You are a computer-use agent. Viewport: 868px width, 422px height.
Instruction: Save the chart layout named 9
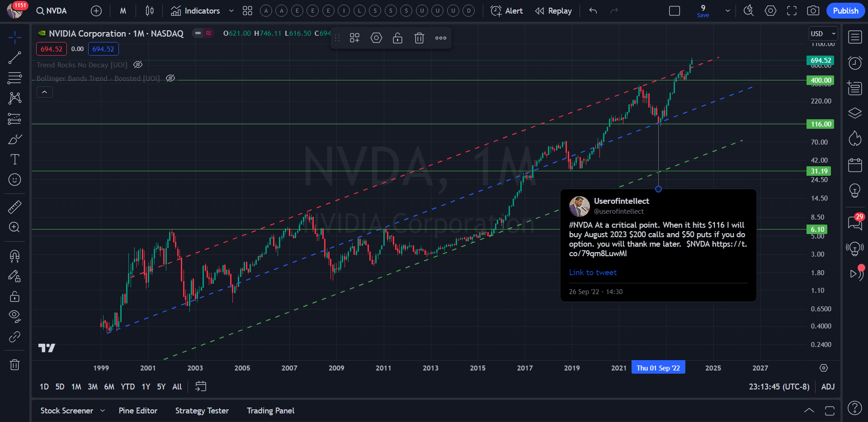[x=703, y=11]
